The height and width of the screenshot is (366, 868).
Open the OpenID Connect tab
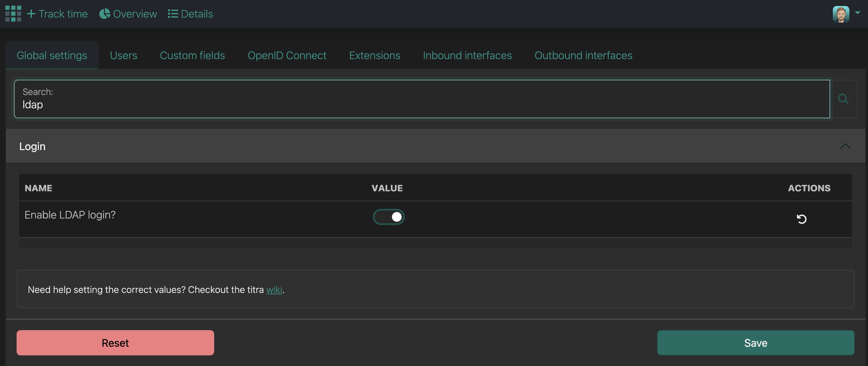[x=287, y=55]
